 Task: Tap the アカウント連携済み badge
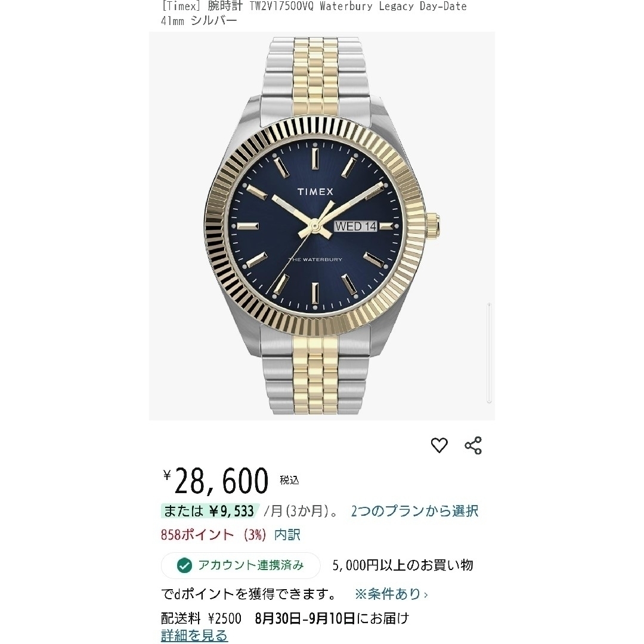241,565
